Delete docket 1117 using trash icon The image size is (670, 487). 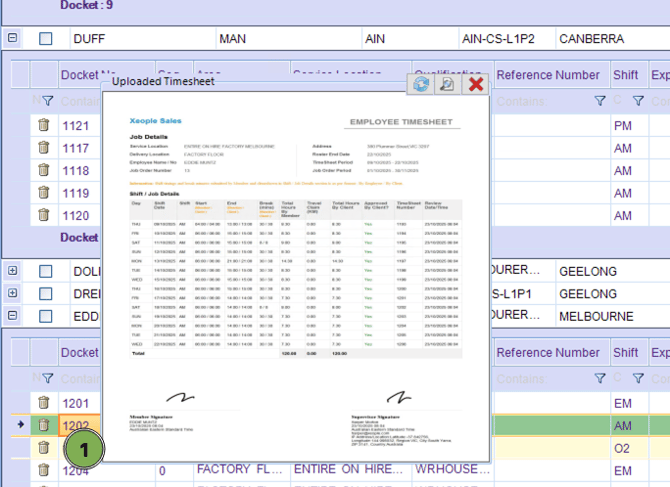point(44,148)
